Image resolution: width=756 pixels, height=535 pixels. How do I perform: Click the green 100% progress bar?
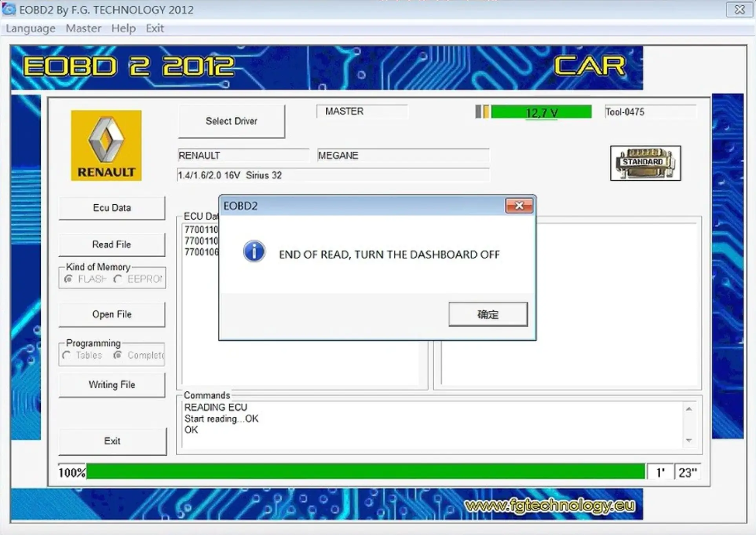(x=365, y=472)
